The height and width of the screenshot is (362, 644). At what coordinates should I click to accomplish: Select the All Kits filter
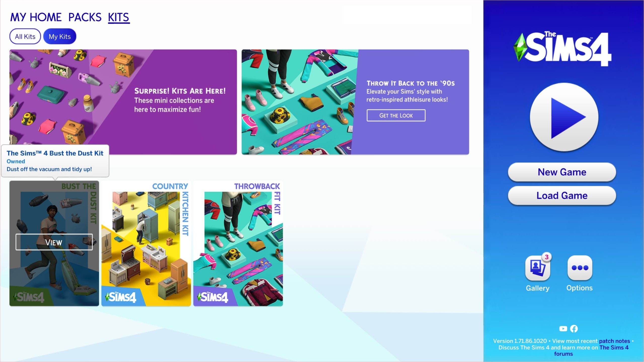25,36
